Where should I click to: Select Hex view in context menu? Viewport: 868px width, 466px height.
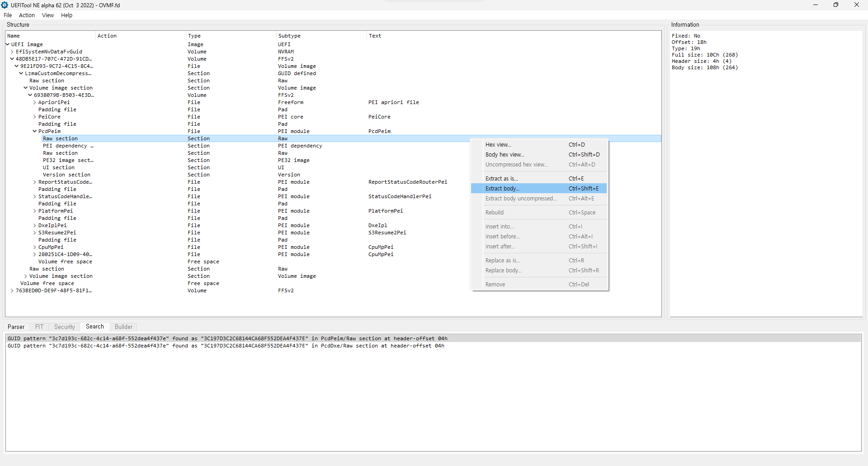pyautogui.click(x=498, y=145)
